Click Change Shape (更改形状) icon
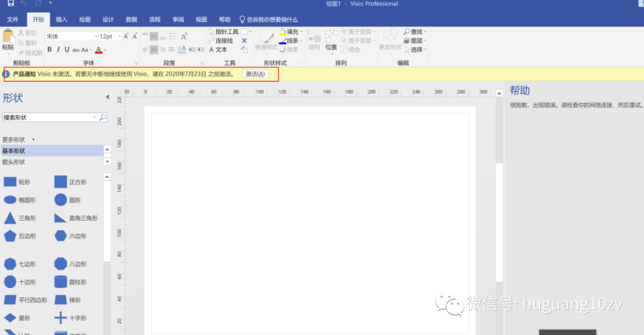Viewport: 644px width, 335px height. click(390, 36)
